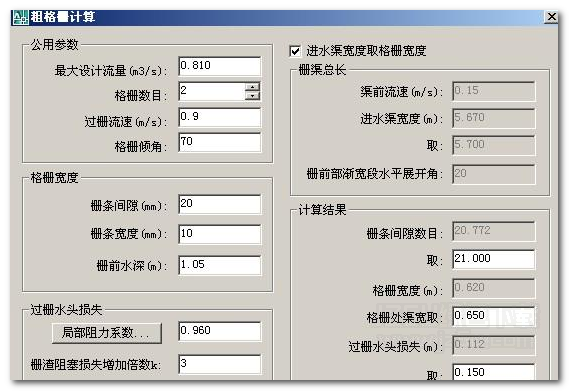Viewport: 569px width, 391px height.
Task: Click 栅条间隙数目 取 field showing 21.000
Action: click(x=494, y=259)
